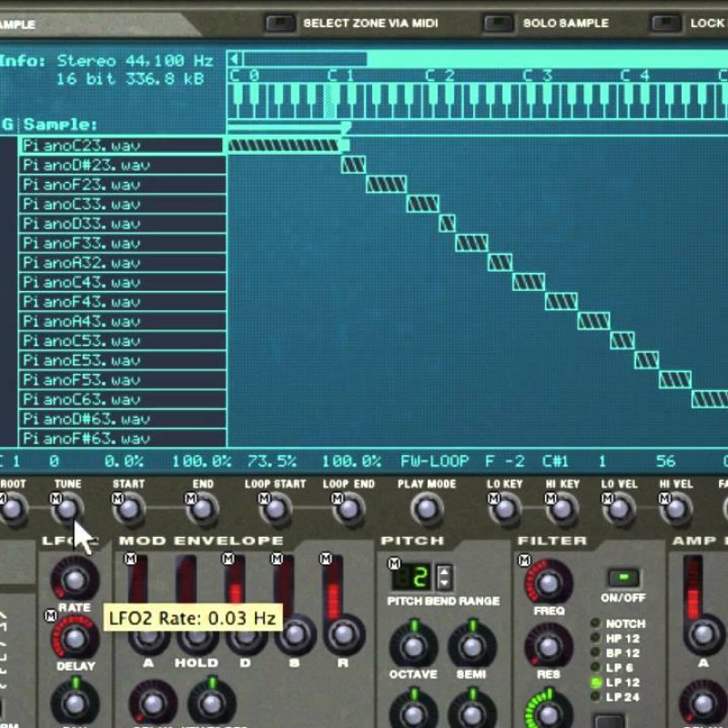Toggle the Solo Sample button
Image resolution: width=728 pixels, height=728 pixels.
pyautogui.click(x=498, y=23)
